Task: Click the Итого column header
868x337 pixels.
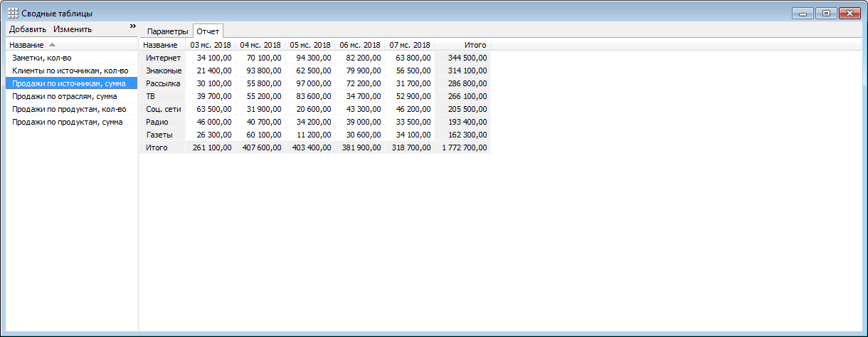Action: [x=462, y=45]
